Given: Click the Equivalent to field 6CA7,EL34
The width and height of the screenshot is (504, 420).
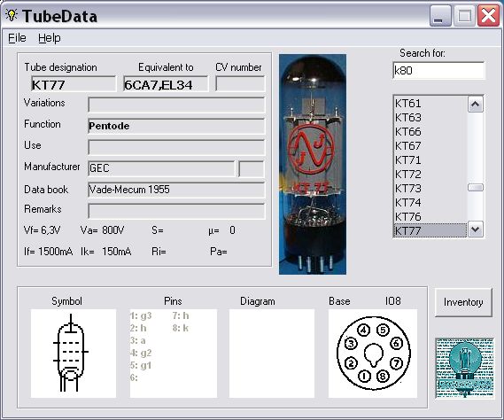Looking at the screenshot, I should [166, 84].
